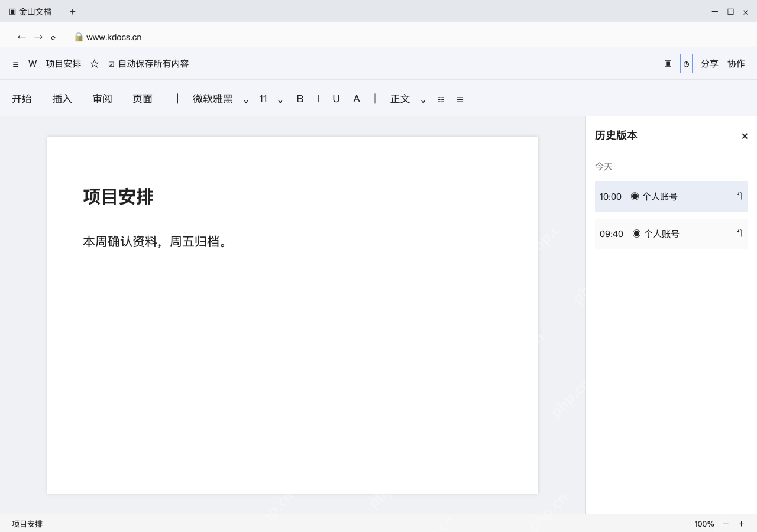Open the 插入 tab

tap(62, 99)
